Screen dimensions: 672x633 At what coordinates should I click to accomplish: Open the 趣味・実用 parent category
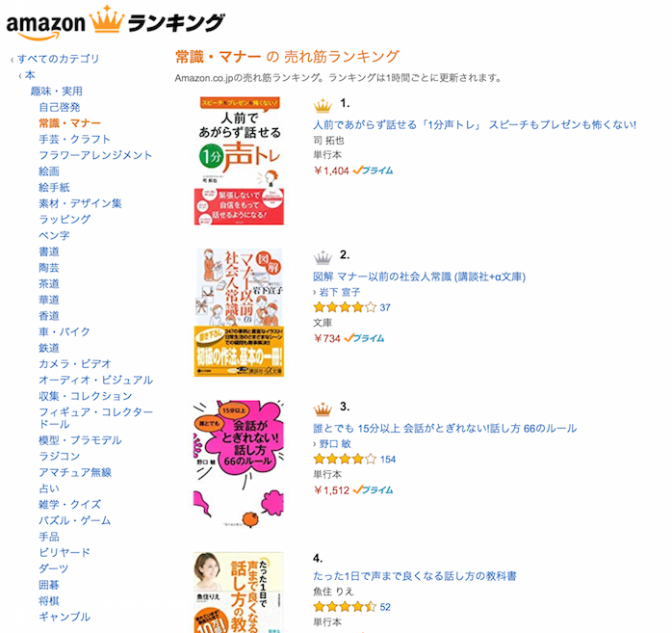pyautogui.click(x=56, y=92)
